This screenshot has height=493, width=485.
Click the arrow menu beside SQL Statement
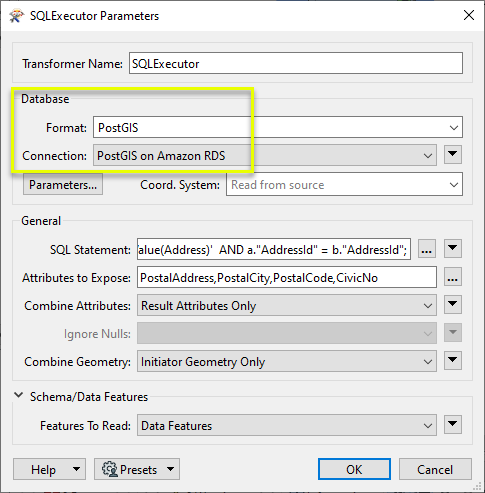pos(453,248)
